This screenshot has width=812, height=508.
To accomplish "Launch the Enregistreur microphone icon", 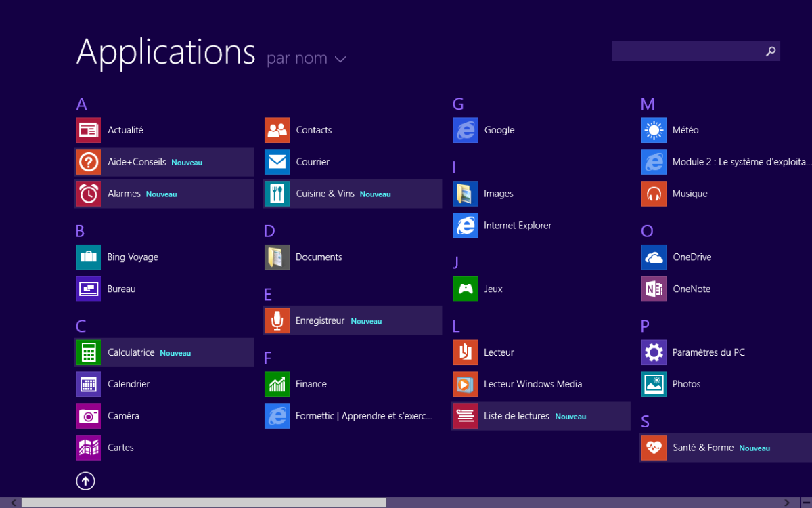I will (277, 321).
